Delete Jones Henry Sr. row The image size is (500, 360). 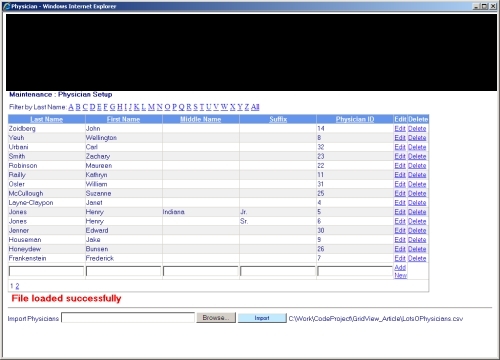point(417,221)
